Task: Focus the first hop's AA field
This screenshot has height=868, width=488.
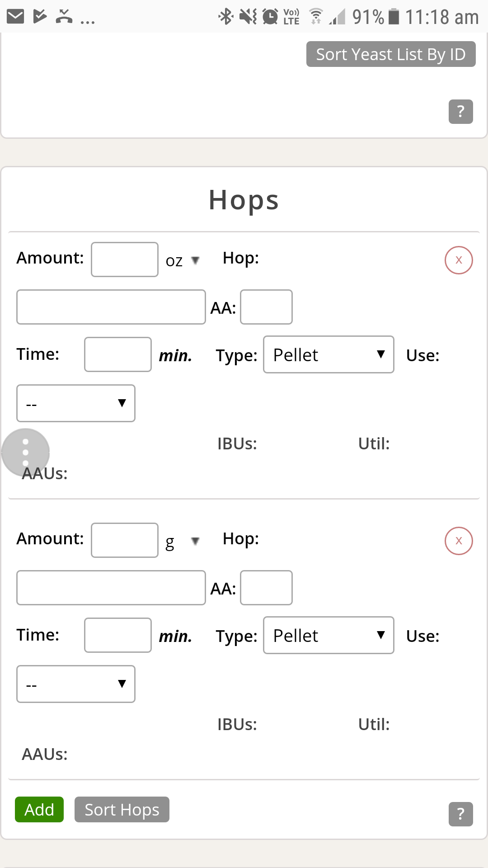Action: point(266,307)
